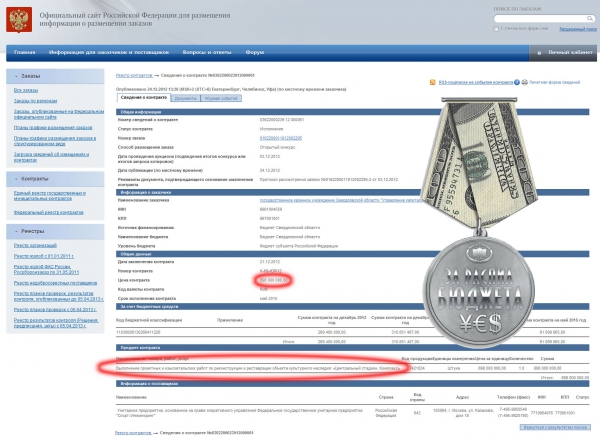Open 'Федеральный реестр контрактов' link
The image size is (600, 443).
tap(49, 212)
